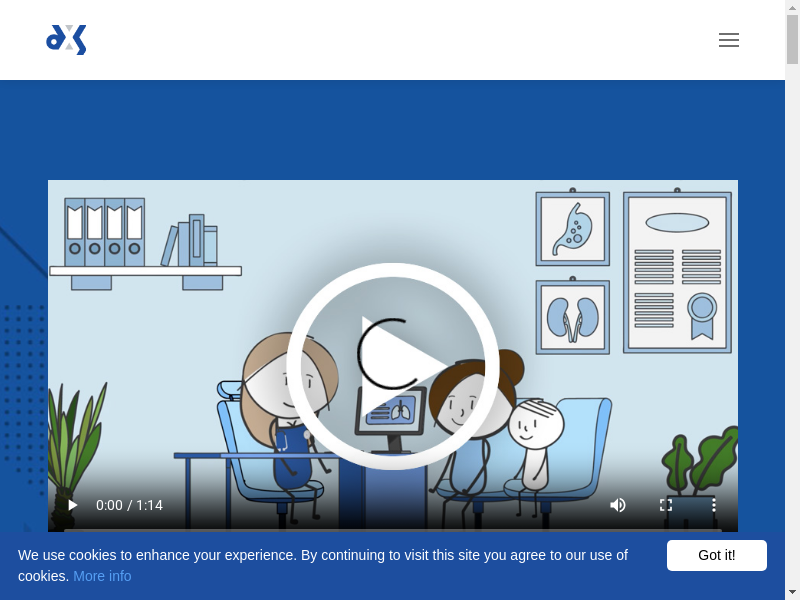
Task: Open video more options three-dot menu
Action: [714, 505]
